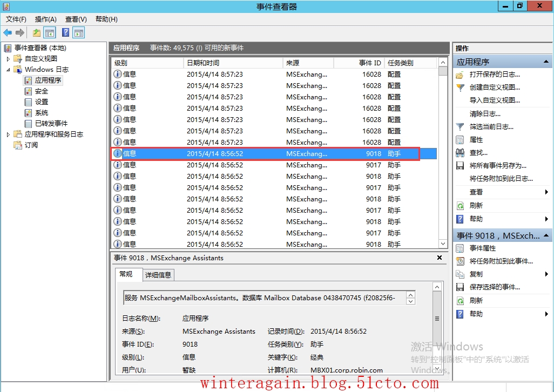This screenshot has height=392, width=554.
Task: Select 应用程序 log in the tree
Action: tap(48, 80)
